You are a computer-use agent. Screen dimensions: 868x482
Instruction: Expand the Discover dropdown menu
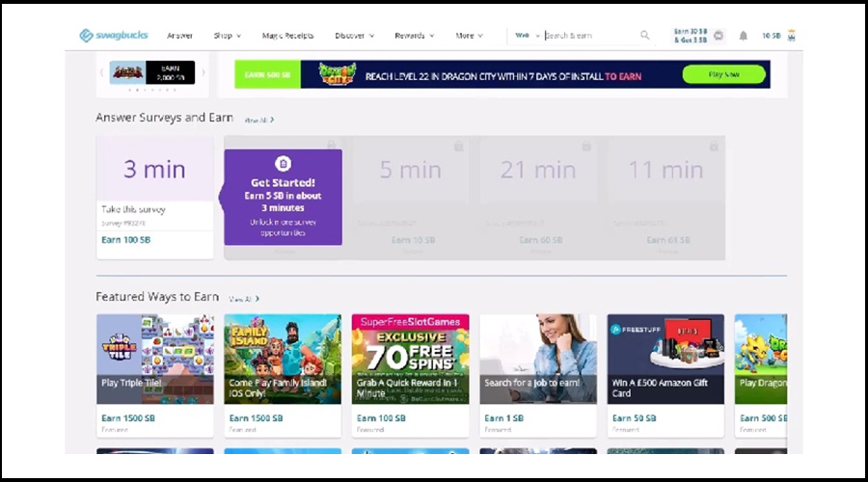pyautogui.click(x=354, y=36)
